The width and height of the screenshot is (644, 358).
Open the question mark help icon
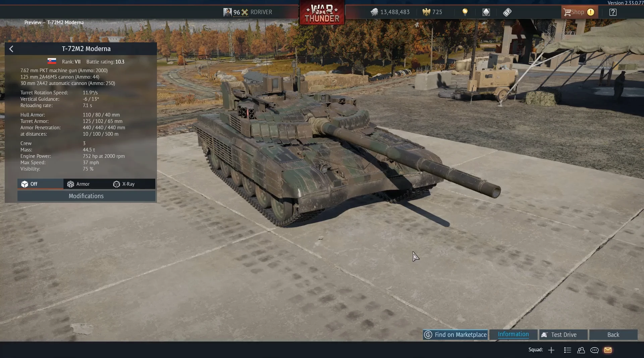[613, 12]
